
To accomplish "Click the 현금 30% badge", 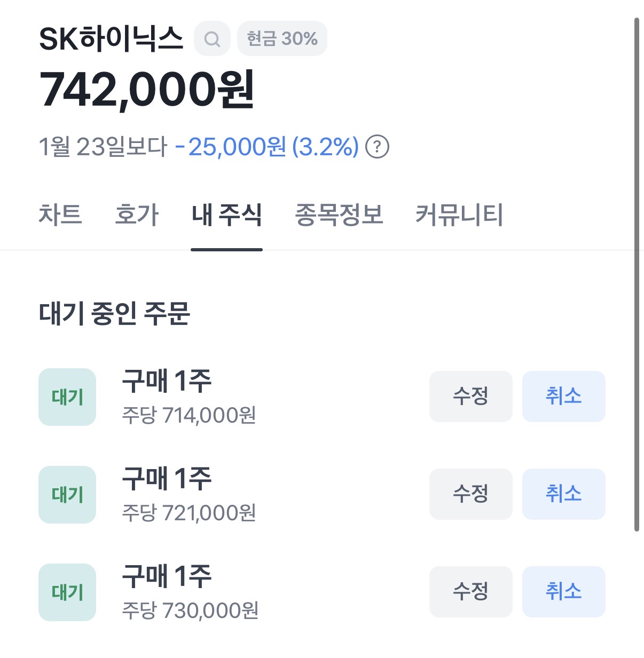I will coord(282,39).
